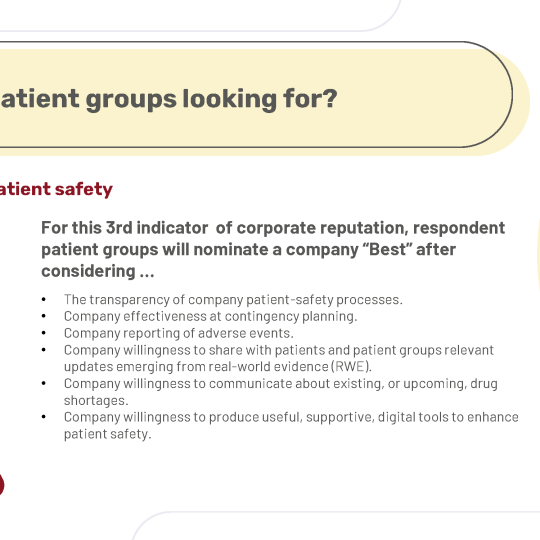Select the red "atient safety" heading
Screen dimensions: 540x540
click(x=56, y=189)
